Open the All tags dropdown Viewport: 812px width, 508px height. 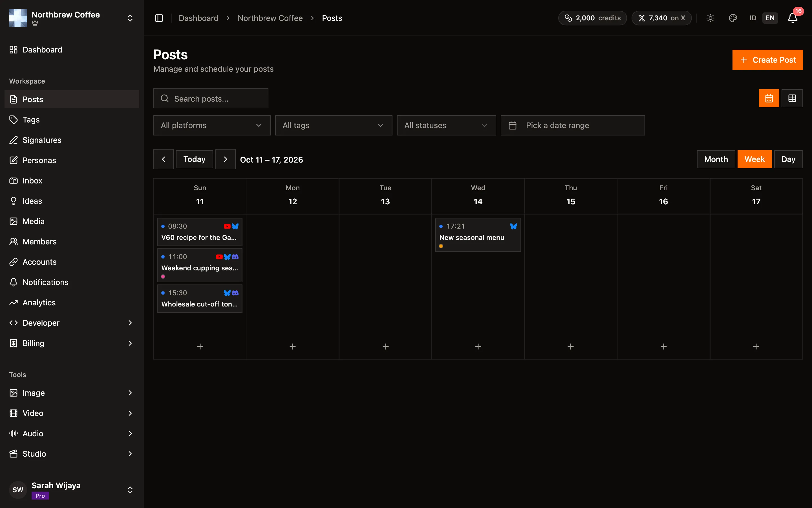[334, 125]
